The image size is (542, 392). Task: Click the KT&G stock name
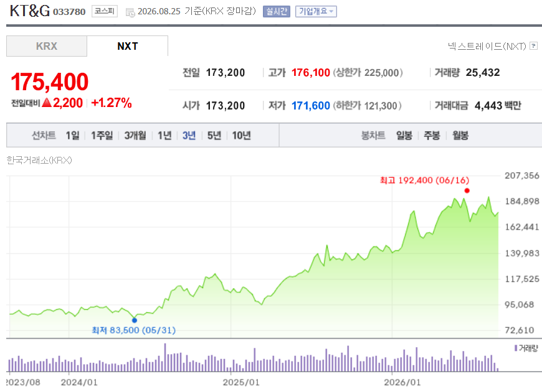coord(30,11)
